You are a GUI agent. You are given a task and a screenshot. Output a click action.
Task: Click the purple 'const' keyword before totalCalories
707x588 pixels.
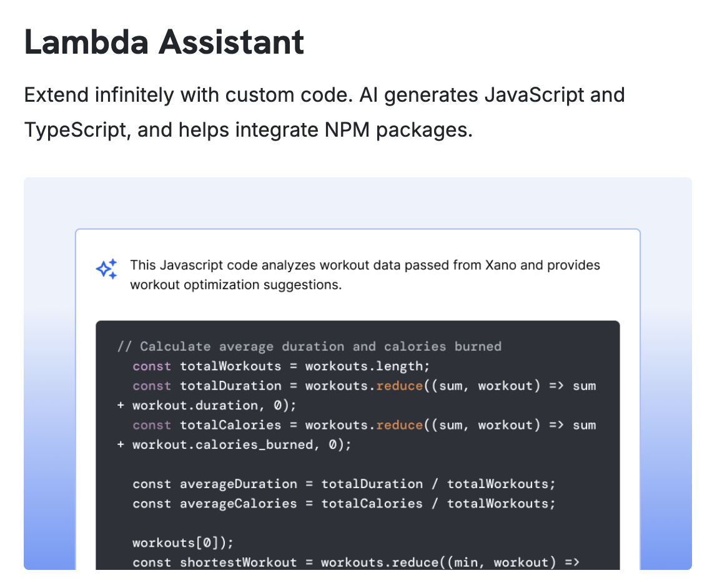click(152, 425)
